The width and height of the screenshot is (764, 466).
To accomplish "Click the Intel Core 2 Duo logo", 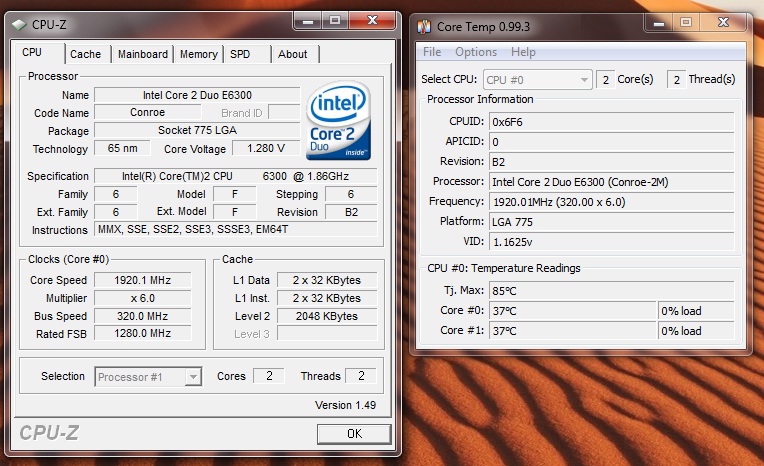I will (339, 120).
